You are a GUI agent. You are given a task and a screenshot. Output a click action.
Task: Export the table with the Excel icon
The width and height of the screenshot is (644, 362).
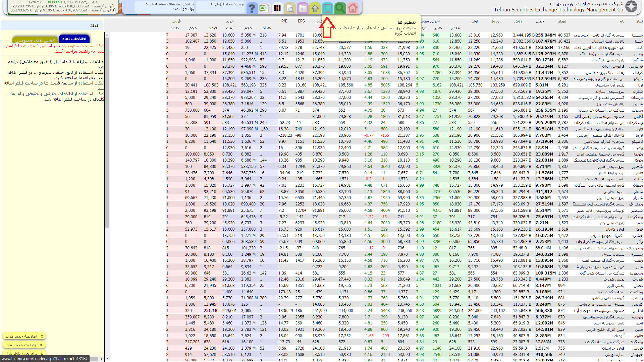point(264,8)
